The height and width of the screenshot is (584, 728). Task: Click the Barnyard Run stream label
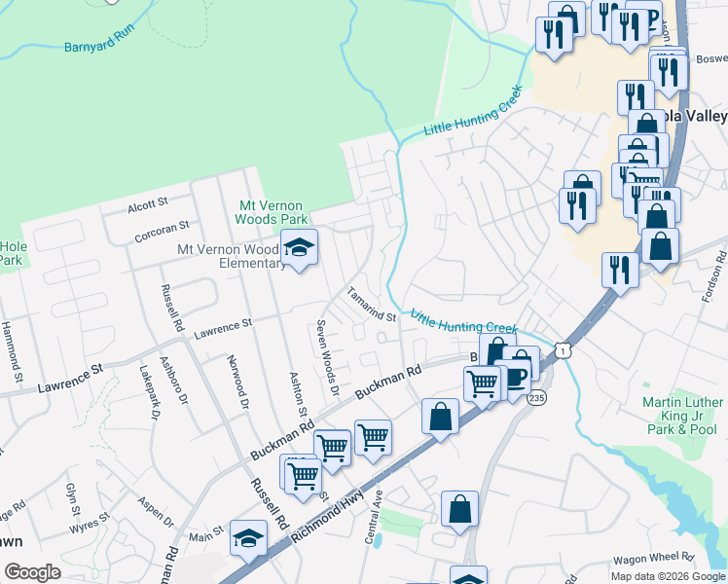click(x=99, y=38)
